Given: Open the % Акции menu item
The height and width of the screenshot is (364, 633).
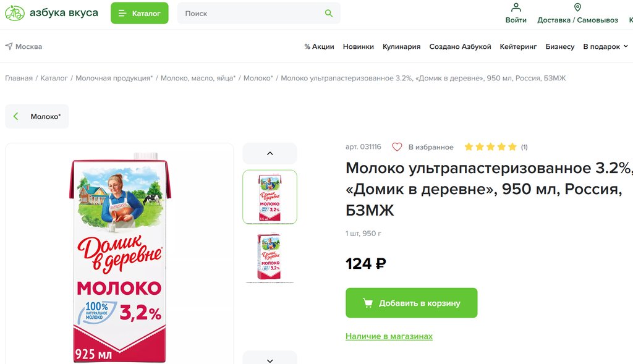Looking at the screenshot, I should [319, 46].
